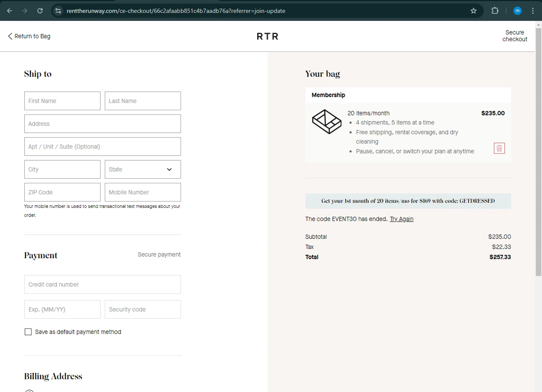Image resolution: width=542 pixels, height=392 pixels.
Task: Click the Ship to heading
Action: [38, 74]
